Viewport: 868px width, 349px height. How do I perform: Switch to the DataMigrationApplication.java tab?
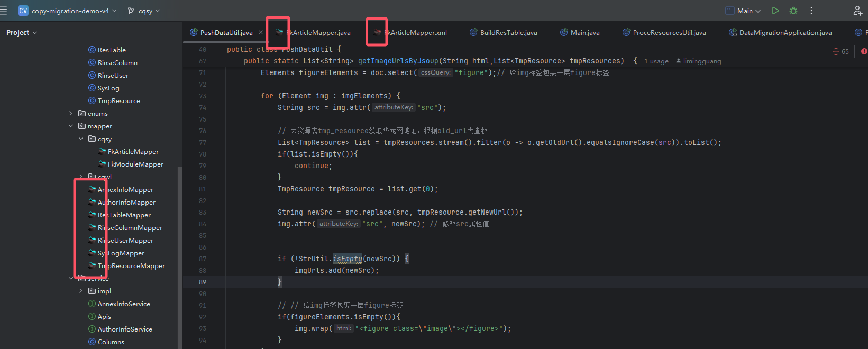(x=785, y=33)
